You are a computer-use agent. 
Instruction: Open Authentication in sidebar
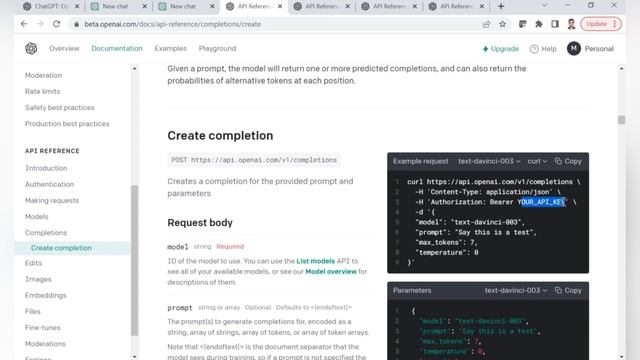pos(49,184)
